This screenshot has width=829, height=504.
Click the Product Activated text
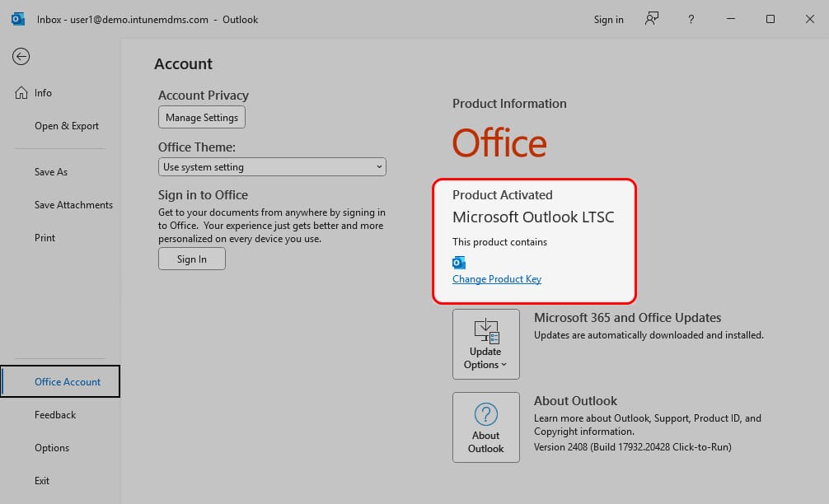click(503, 195)
